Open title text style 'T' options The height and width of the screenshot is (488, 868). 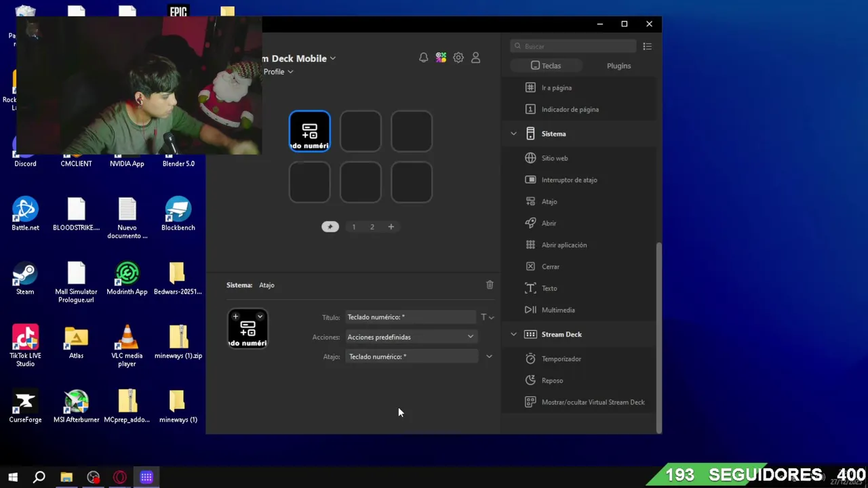[x=487, y=317]
